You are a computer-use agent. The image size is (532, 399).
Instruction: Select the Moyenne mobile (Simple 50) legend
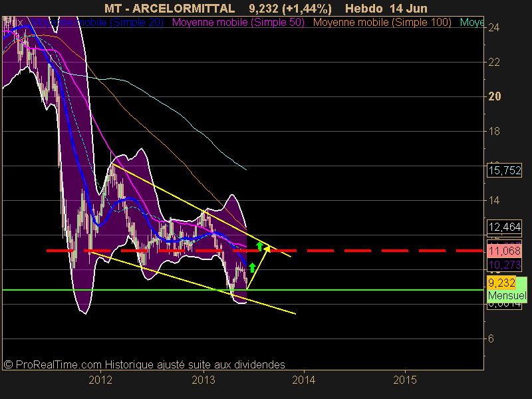238,23
